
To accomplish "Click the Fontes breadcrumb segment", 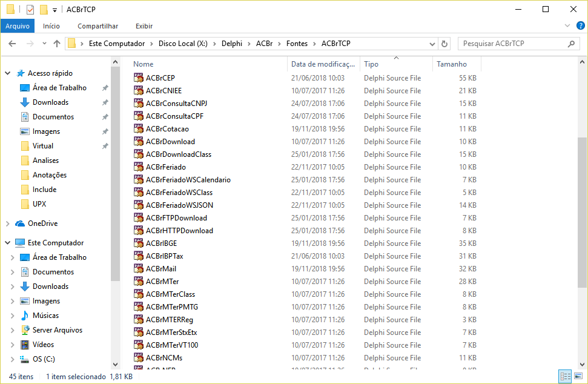I will coord(297,44).
